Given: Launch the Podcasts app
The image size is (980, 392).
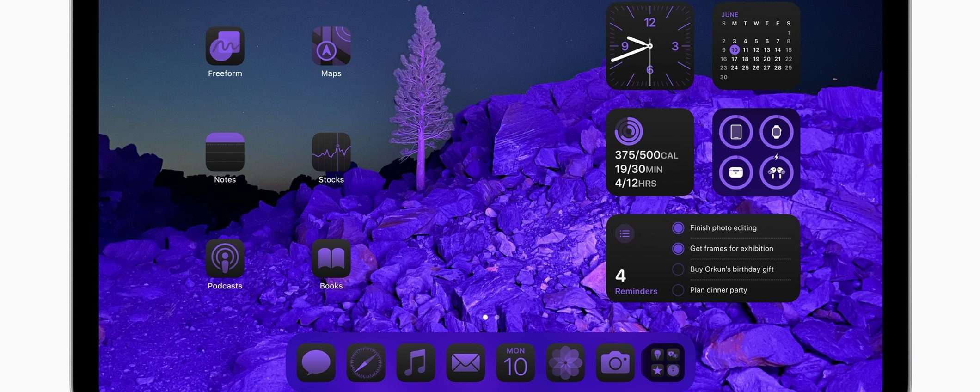Looking at the screenshot, I should click(x=225, y=258).
